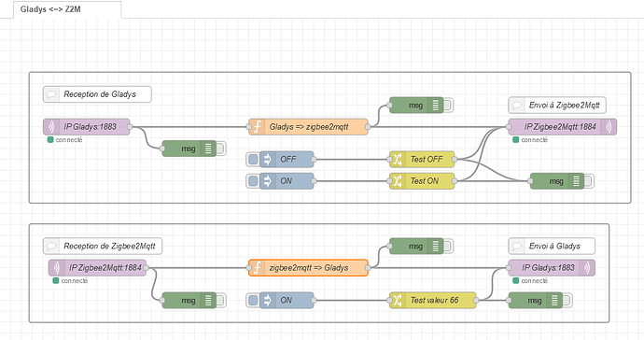
Task: Click debug list icon on msg node under IP Zigbee2Mqtt:1884 input
Action: [208, 301]
